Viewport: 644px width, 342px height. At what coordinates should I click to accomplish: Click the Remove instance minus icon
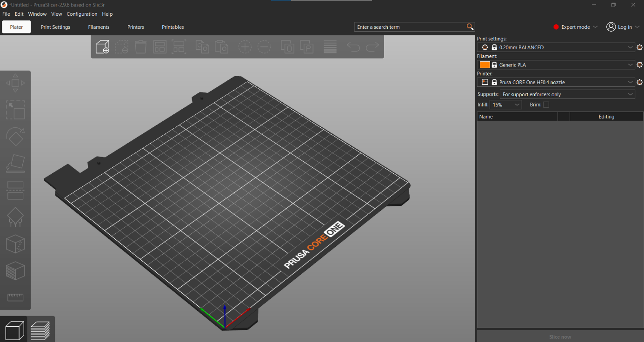click(264, 47)
